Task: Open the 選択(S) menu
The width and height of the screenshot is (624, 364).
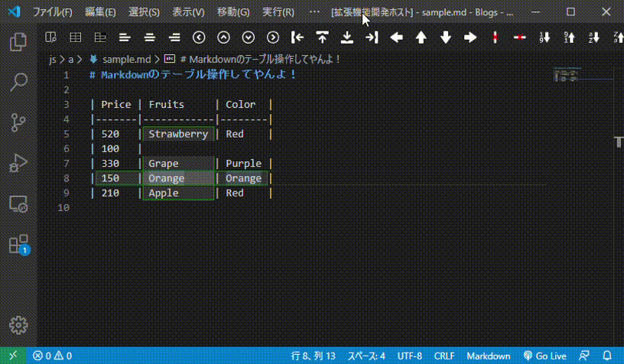Action: (144, 12)
